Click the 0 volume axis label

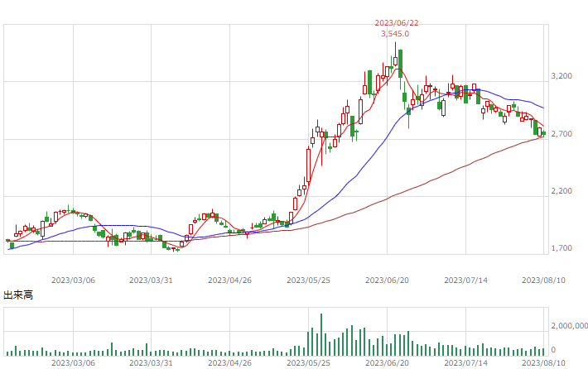coord(553,350)
